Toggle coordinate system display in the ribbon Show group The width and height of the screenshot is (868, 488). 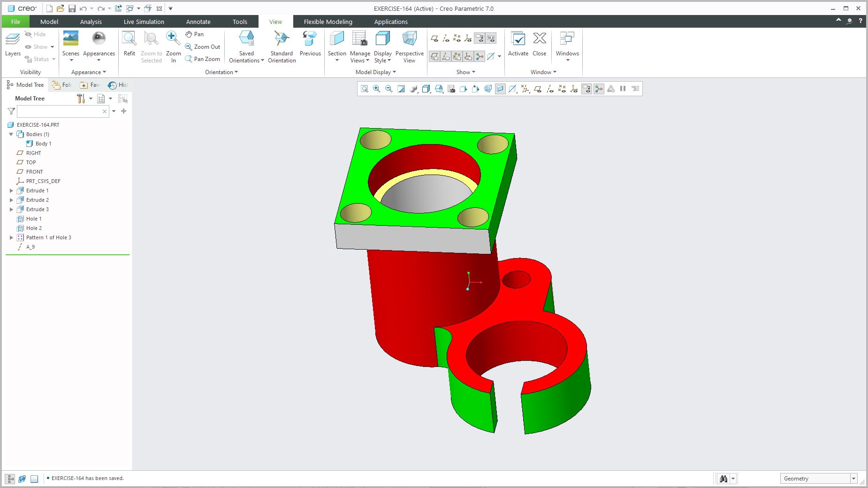(468, 38)
